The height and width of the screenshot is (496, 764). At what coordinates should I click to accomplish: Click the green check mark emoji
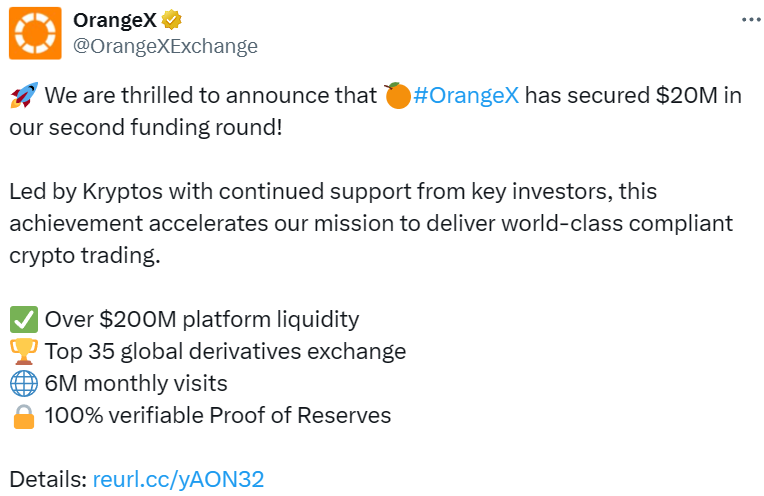(22, 320)
